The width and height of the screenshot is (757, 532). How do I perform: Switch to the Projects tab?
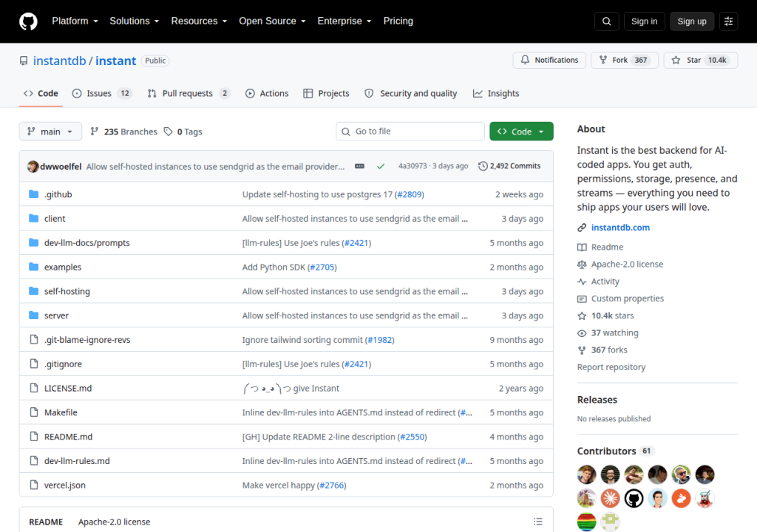click(326, 93)
